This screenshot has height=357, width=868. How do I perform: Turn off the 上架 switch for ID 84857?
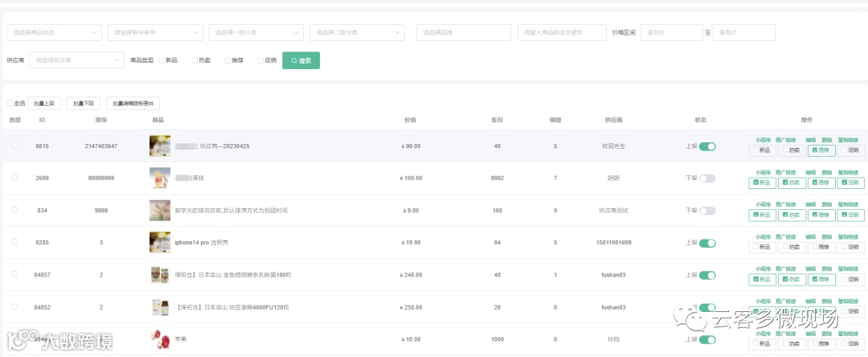(707, 275)
